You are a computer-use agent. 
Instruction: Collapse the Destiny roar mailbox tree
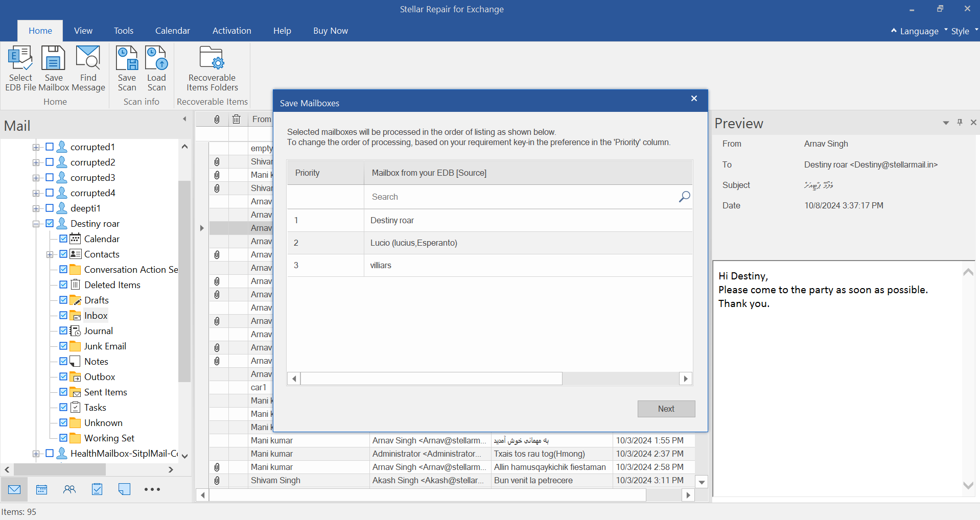point(36,224)
